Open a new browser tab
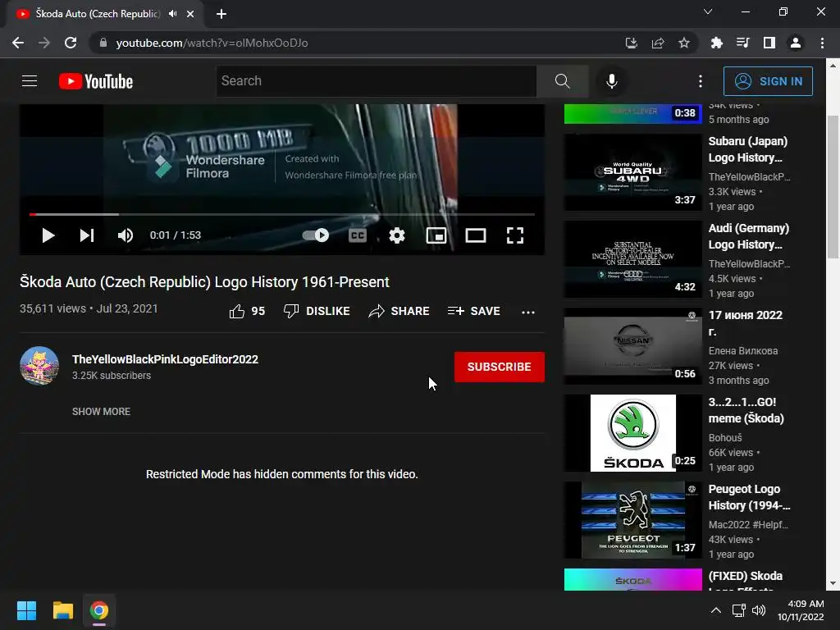Viewport: 840px width, 630px height. [221, 14]
